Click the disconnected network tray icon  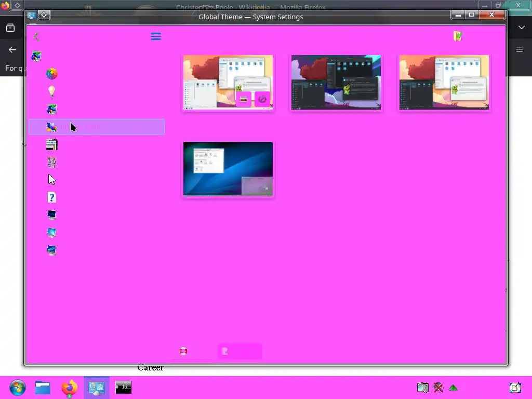tap(438, 388)
